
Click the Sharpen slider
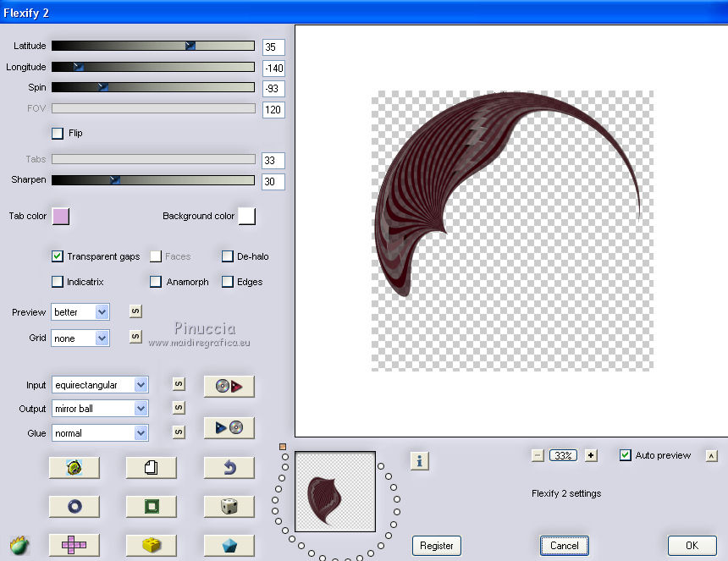(153, 180)
